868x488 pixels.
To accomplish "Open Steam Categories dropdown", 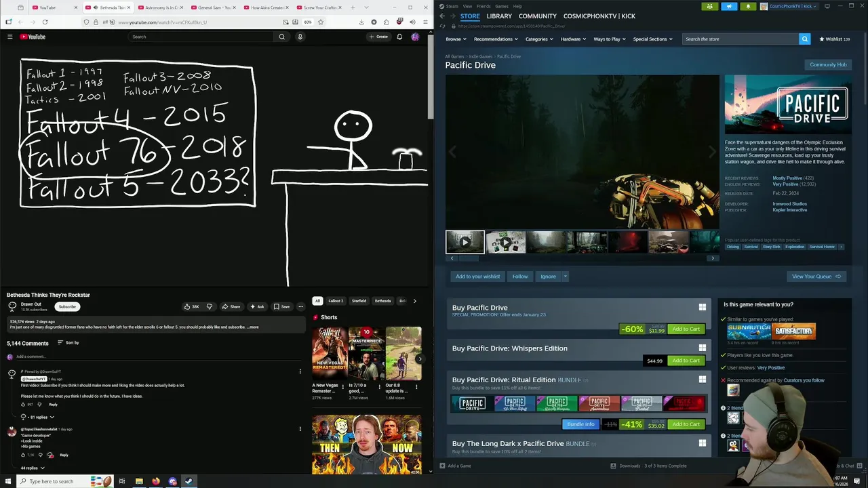I will (x=538, y=39).
